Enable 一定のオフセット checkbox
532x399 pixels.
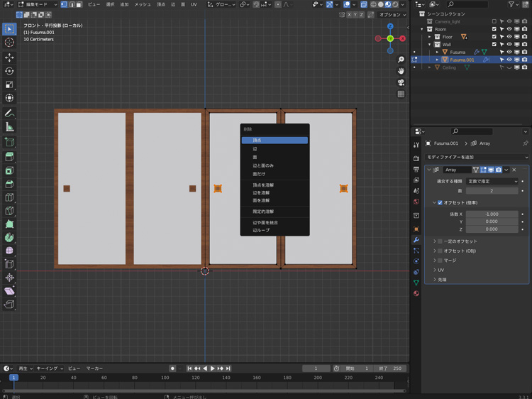440,241
